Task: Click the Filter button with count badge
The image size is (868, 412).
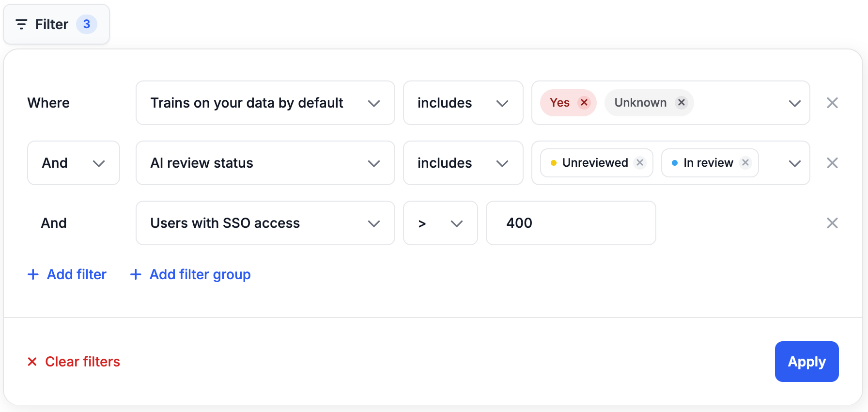Action: tap(56, 24)
